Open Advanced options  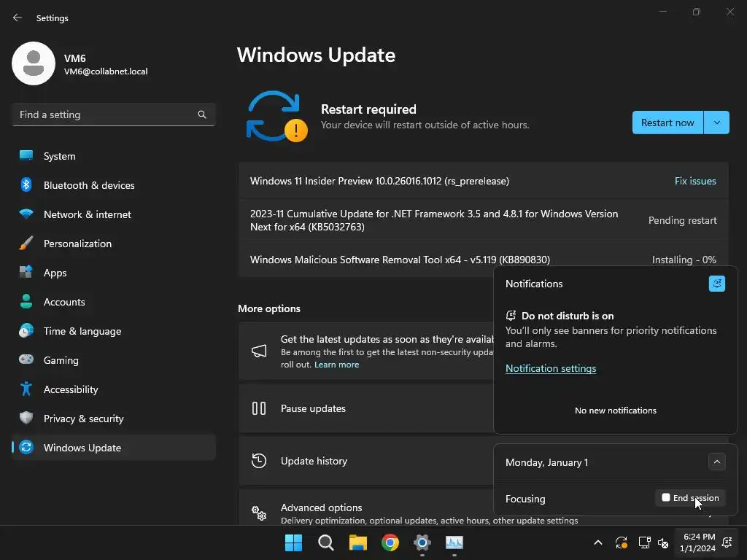366,507
